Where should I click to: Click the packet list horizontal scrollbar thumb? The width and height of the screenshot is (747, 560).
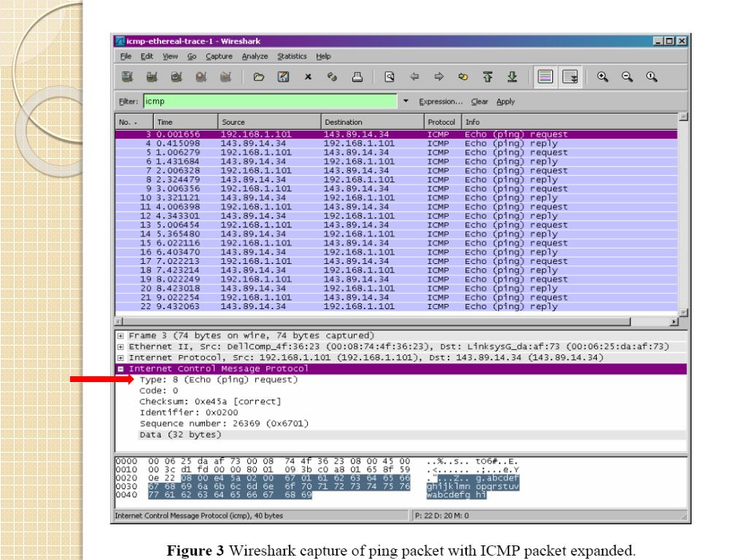pyautogui.click(x=376, y=322)
